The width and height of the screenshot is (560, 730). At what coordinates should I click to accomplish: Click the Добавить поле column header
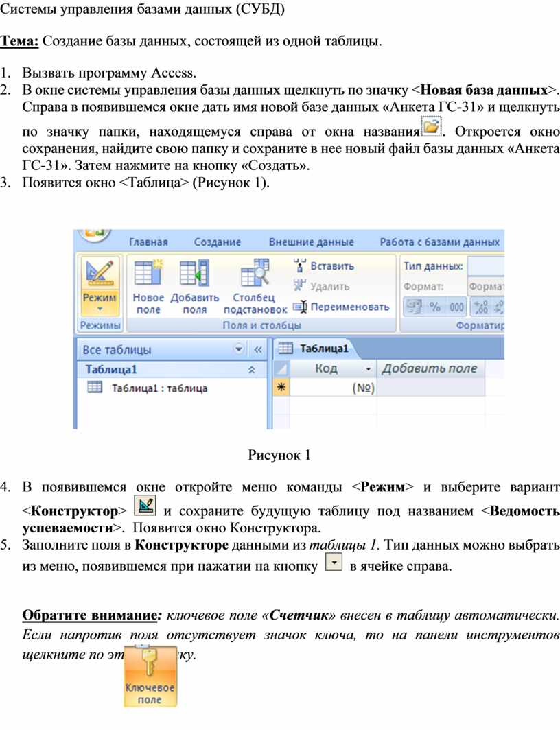pos(430,368)
